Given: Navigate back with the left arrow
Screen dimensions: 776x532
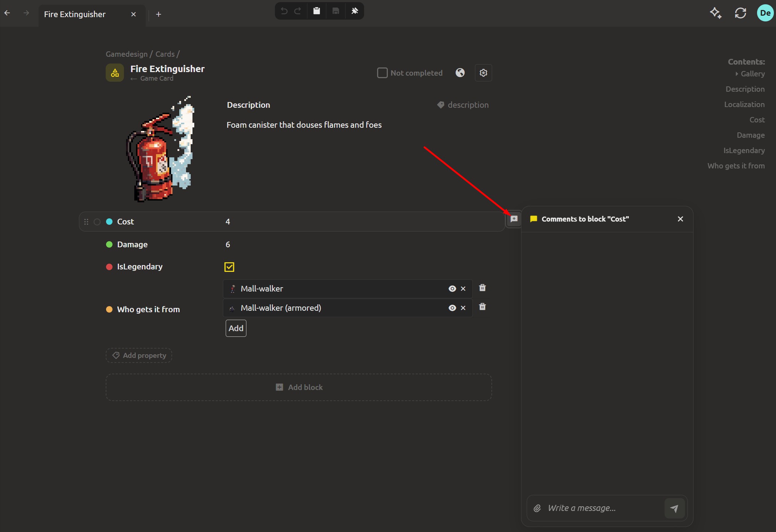Looking at the screenshot, I should [7, 13].
